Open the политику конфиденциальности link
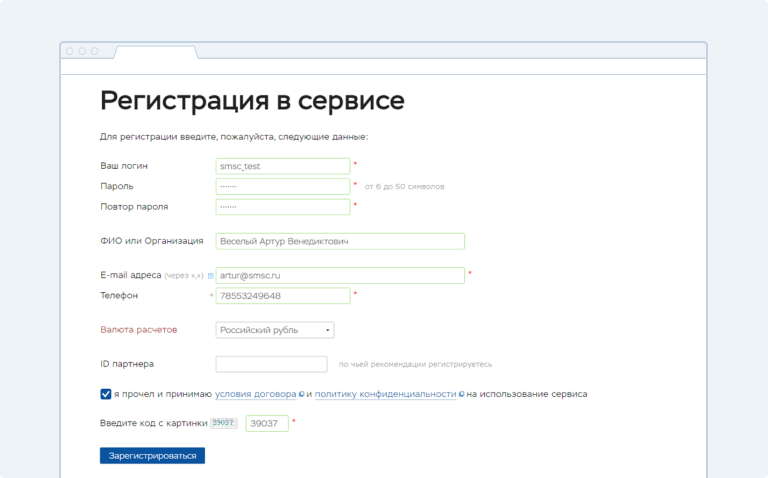This screenshot has width=768, height=478. pyautogui.click(x=385, y=394)
